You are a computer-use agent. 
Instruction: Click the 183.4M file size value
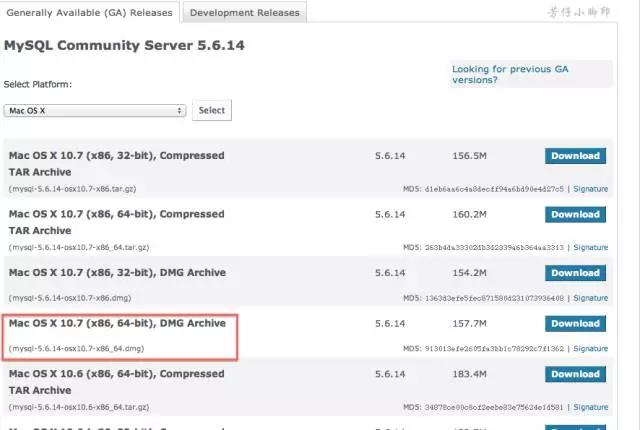(469, 374)
